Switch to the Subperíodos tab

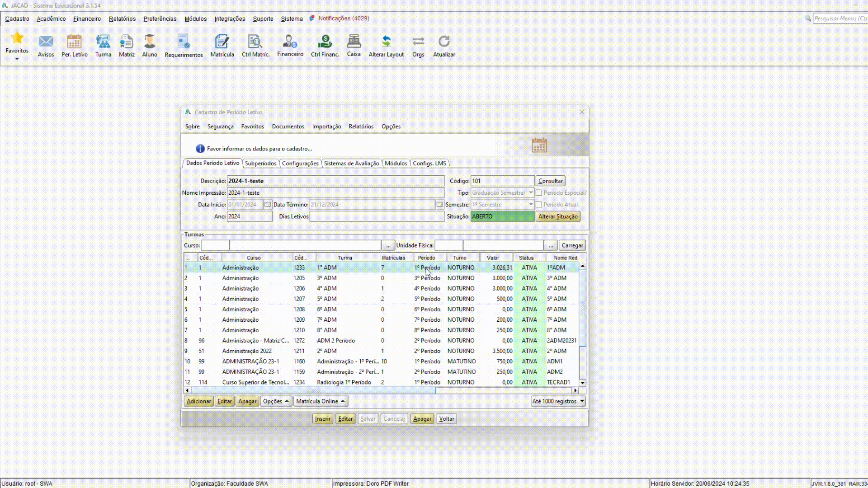260,164
